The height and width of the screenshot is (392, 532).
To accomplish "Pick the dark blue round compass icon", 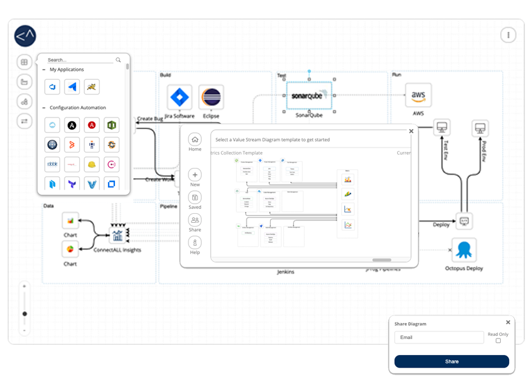I will [52, 145].
